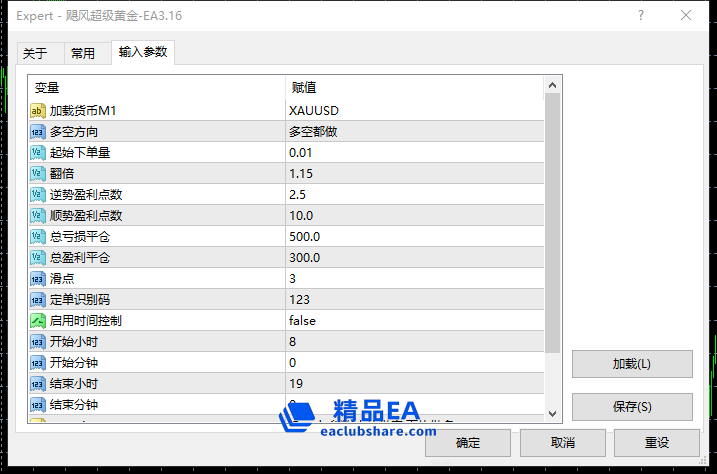Click the double icon beside 顺势盈利点数

click(37, 216)
